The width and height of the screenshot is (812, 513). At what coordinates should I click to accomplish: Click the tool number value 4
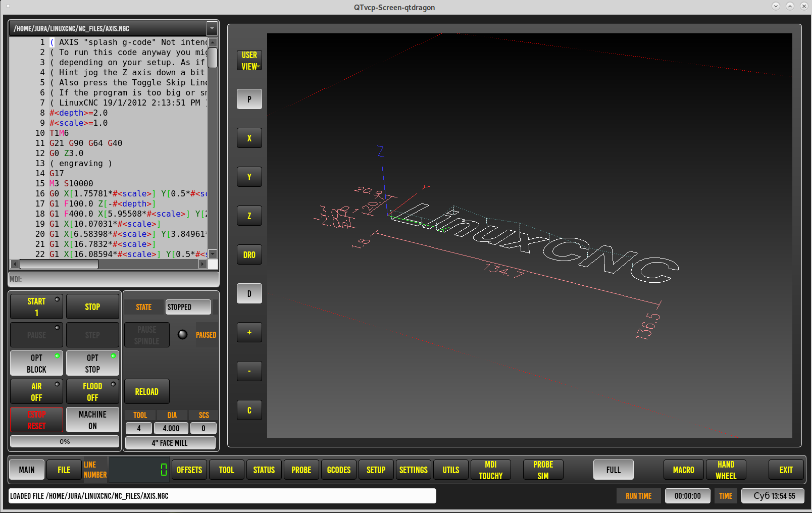point(139,428)
